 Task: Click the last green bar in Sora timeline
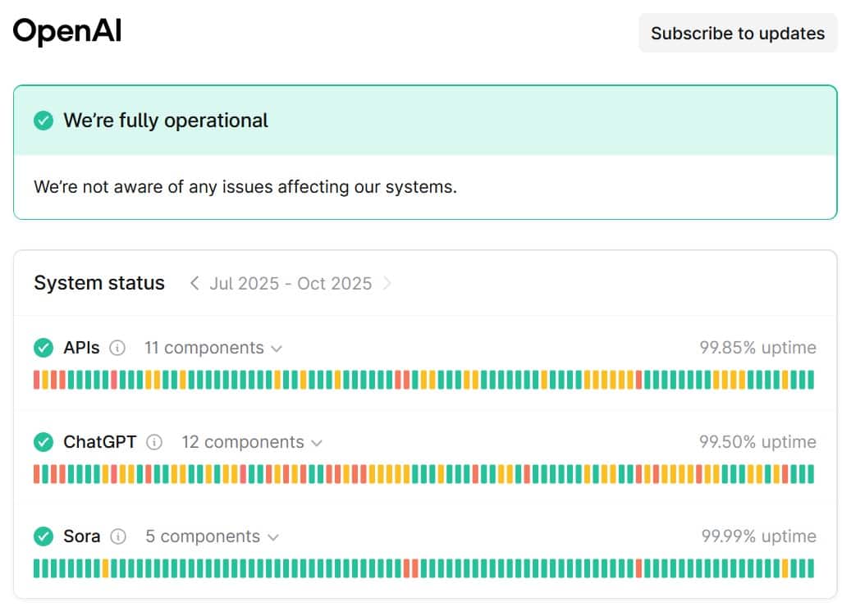point(811,568)
